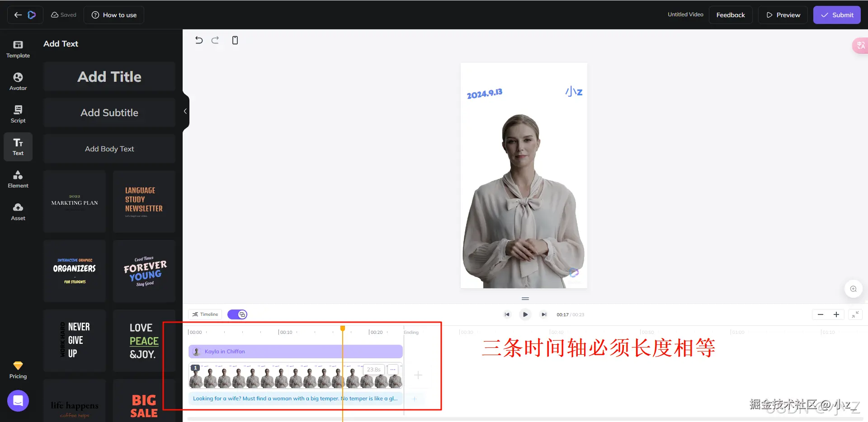The width and height of the screenshot is (868, 422).
Task: Click the magnifier zoom icon beside the canvas
Action: pos(854,288)
